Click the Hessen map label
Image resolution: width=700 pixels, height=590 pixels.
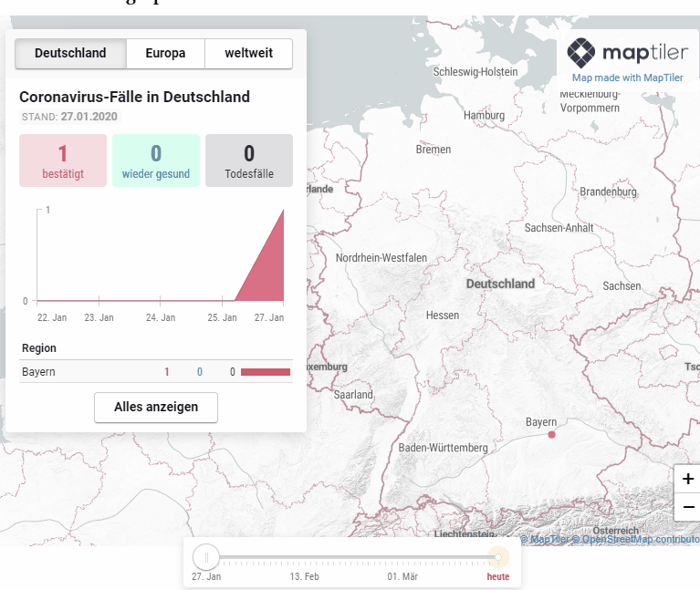pos(443,316)
